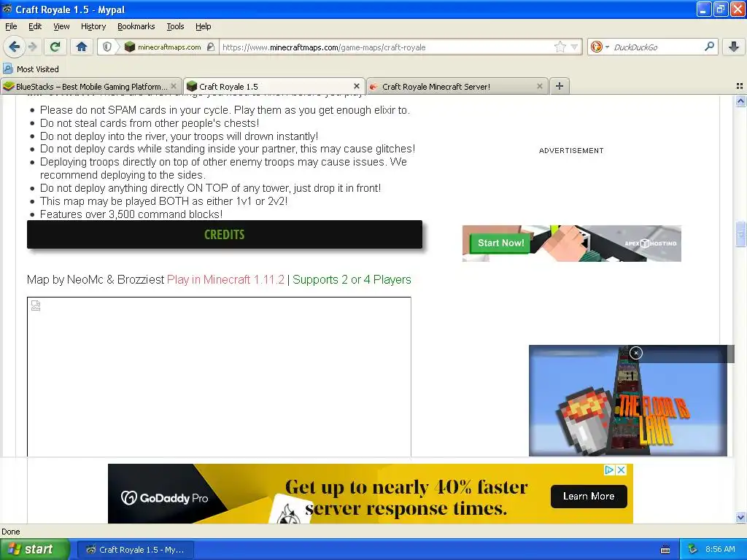Click the address bar URL field
This screenshot has height=560, width=747.
(387, 47)
